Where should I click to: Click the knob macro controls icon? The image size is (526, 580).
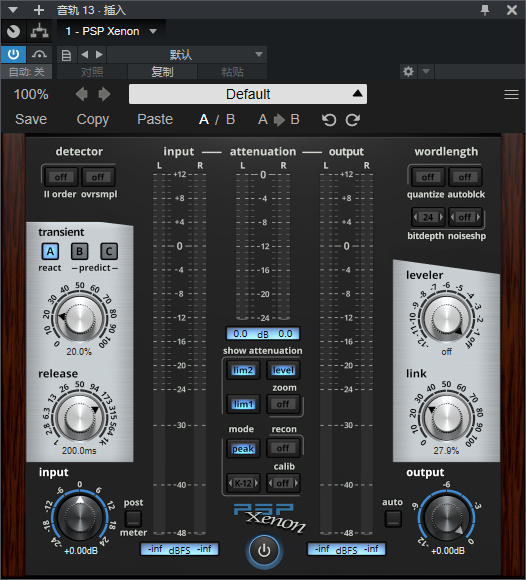click(x=14, y=31)
